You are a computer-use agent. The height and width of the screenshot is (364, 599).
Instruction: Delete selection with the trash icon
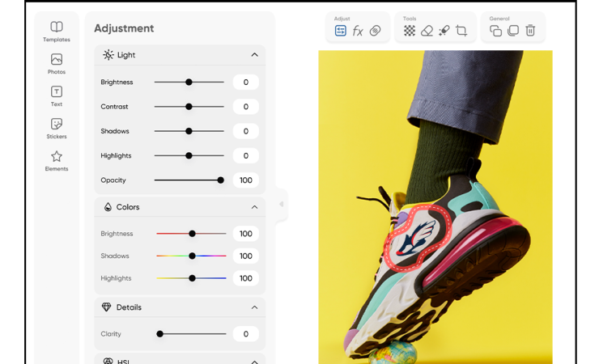(530, 31)
